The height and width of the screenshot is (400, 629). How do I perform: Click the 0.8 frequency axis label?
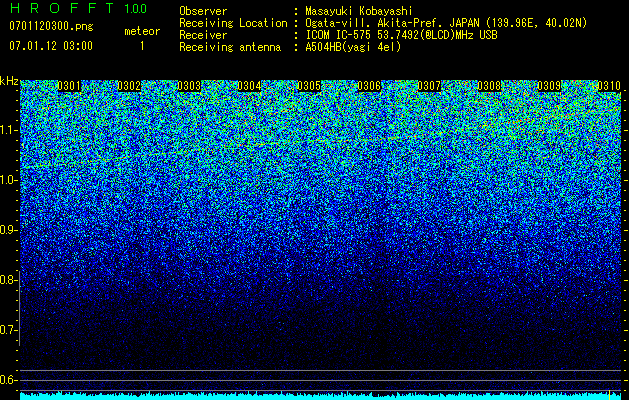8,280
